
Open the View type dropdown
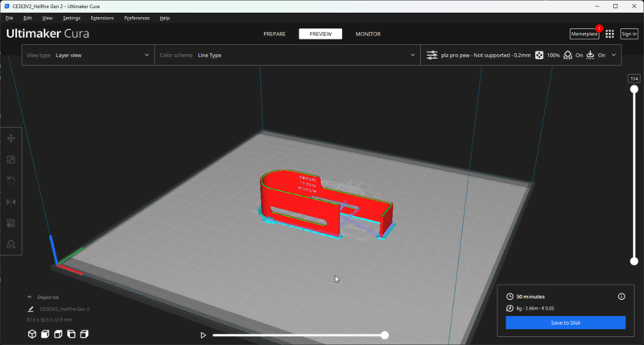tap(88, 56)
